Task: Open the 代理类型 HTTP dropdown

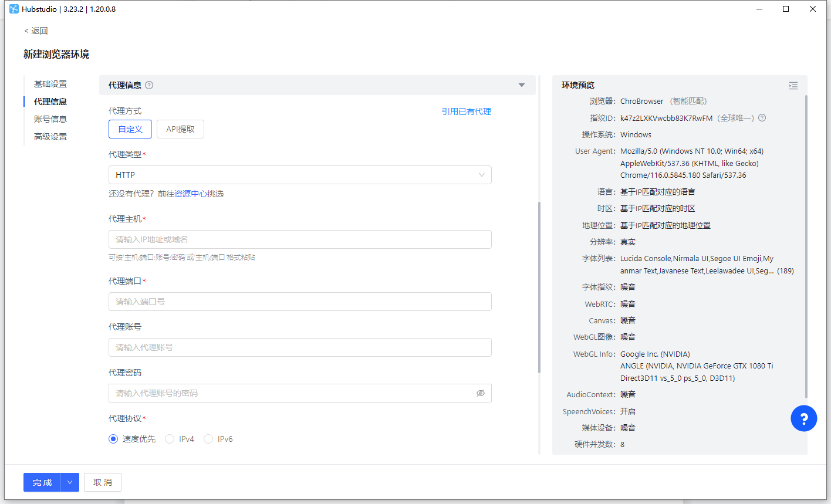Action: (x=300, y=175)
